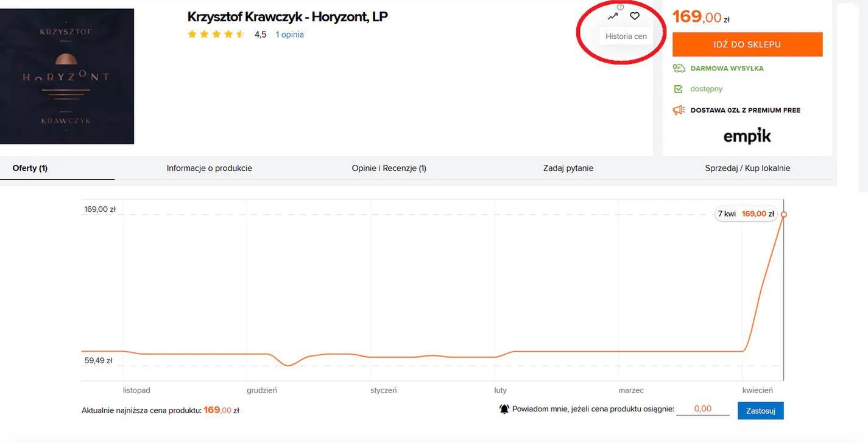This screenshot has height=443, width=868.
Task: Select the dostępny availability text
Action: [707, 89]
